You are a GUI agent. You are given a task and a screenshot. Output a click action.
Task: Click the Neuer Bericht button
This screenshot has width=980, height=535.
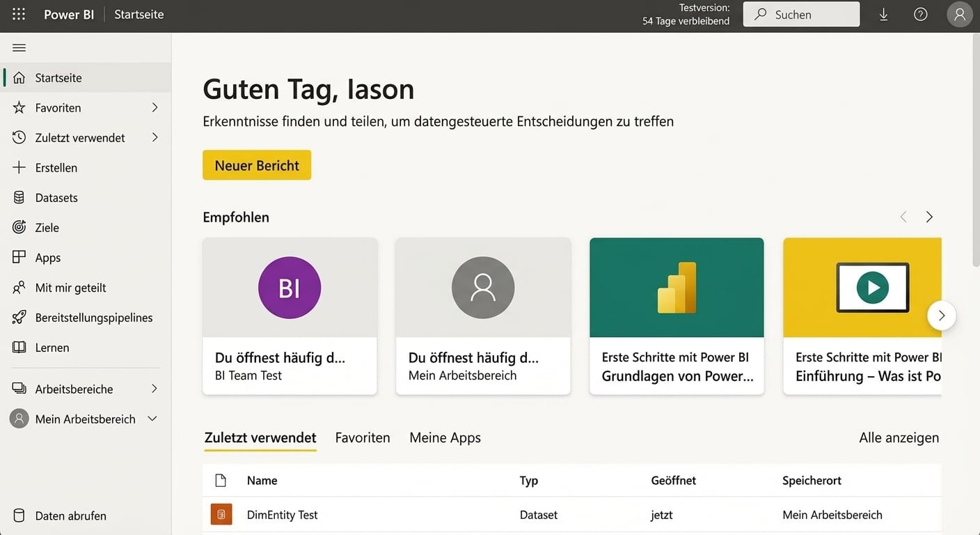257,165
